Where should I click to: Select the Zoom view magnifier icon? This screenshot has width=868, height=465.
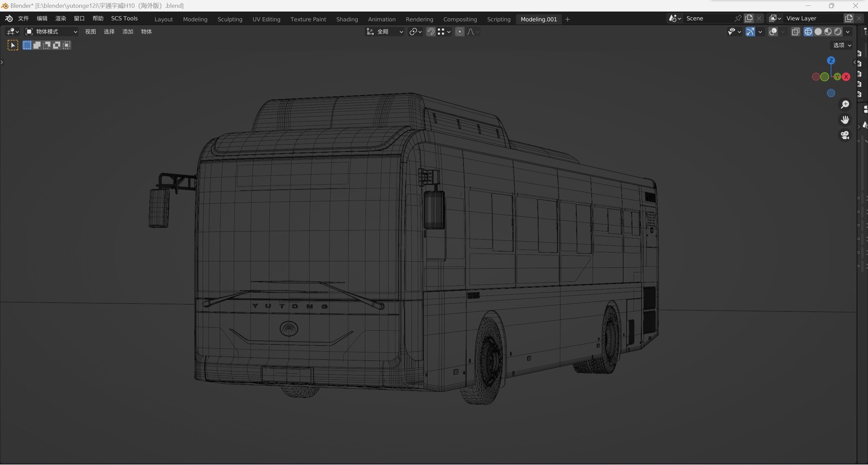[x=845, y=105]
